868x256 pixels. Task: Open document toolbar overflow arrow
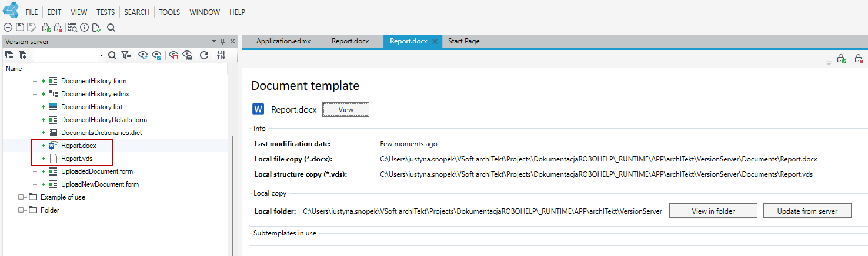(829, 62)
